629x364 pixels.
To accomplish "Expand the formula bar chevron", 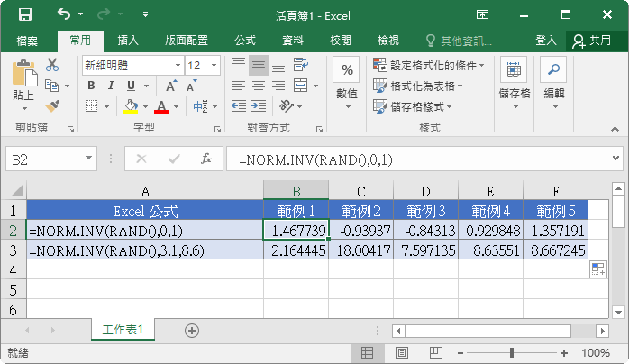I will [615, 159].
